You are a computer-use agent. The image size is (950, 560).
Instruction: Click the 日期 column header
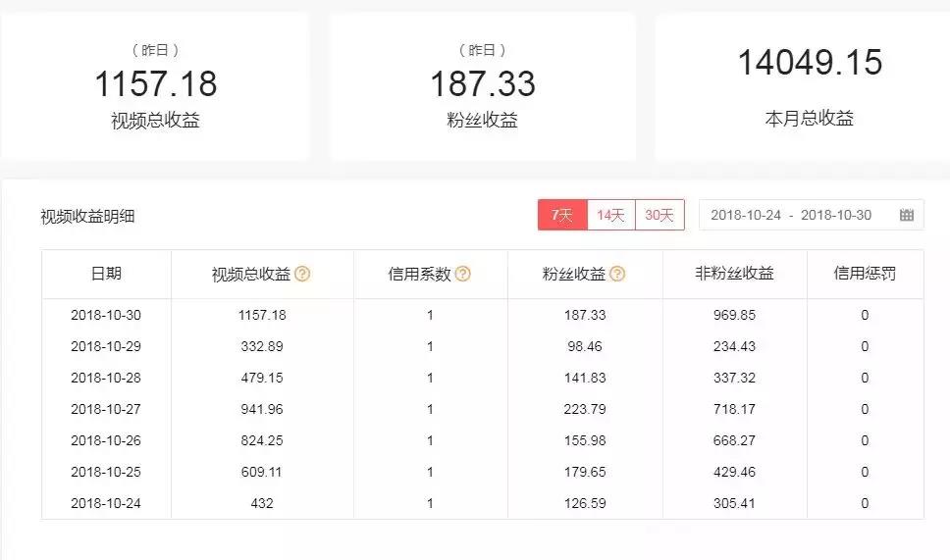click(x=106, y=274)
